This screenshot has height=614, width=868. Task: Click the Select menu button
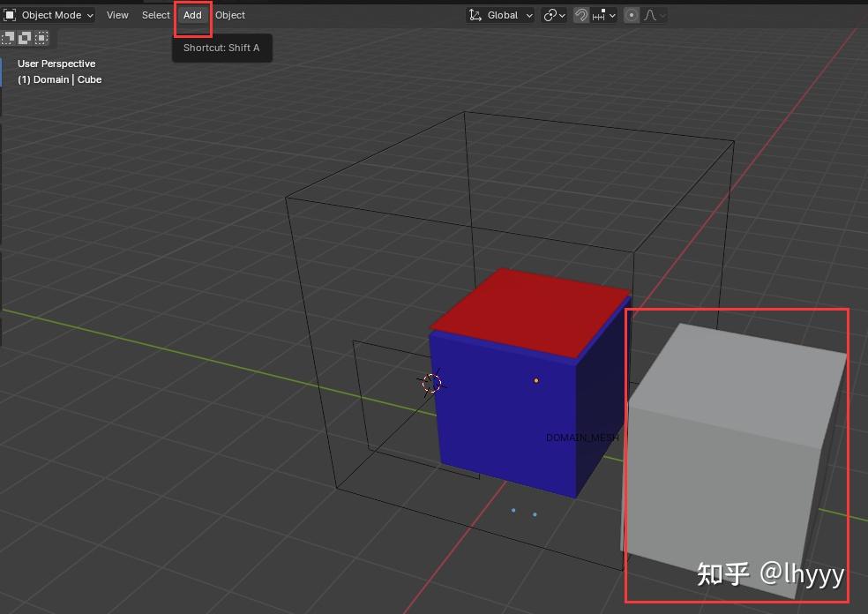pyautogui.click(x=155, y=15)
